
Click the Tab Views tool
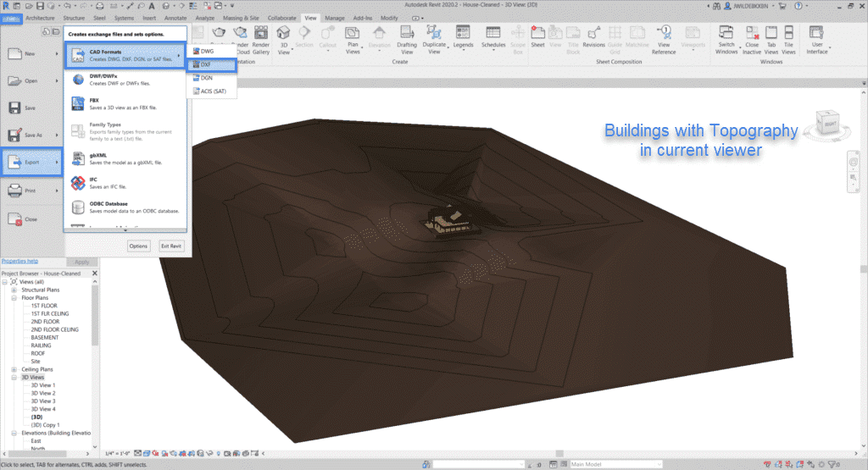[771, 41]
